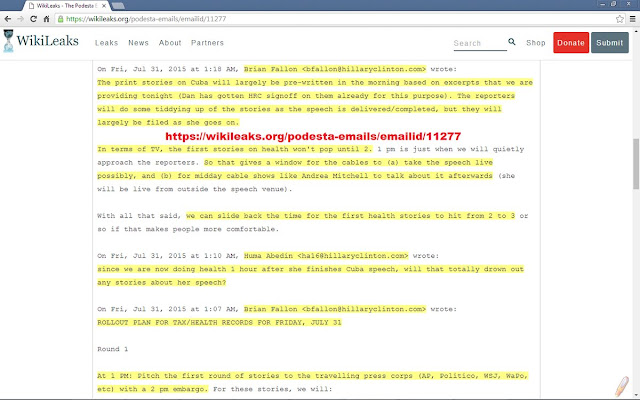The height and width of the screenshot is (400, 640).
Task: Click 'In terms of TV, the first stories' text
Action: (x=235, y=149)
